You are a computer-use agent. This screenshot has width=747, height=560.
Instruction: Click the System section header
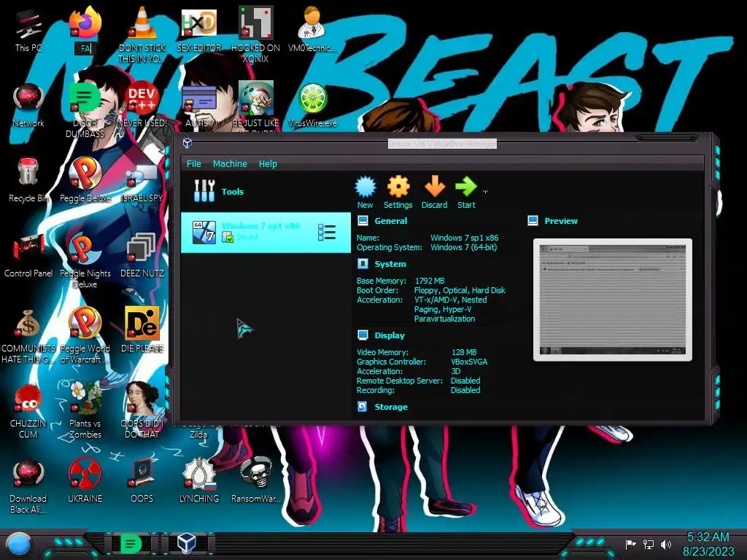tap(390, 264)
